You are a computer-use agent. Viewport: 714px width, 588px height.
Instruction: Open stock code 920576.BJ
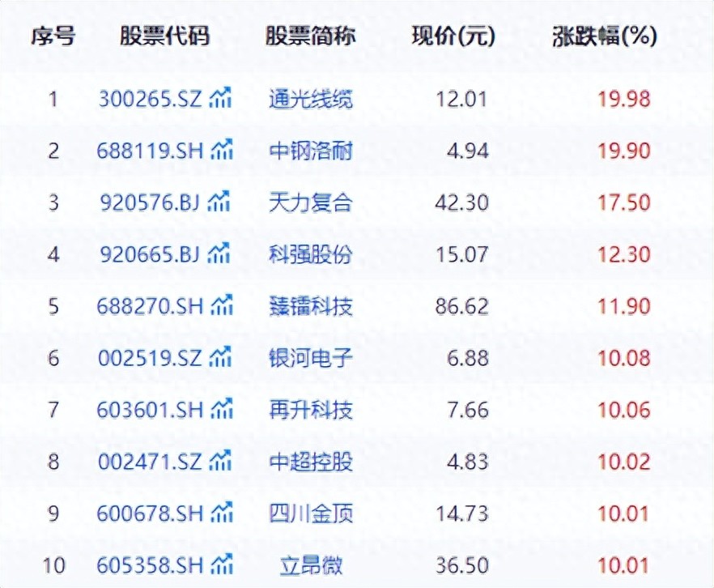pos(150,202)
